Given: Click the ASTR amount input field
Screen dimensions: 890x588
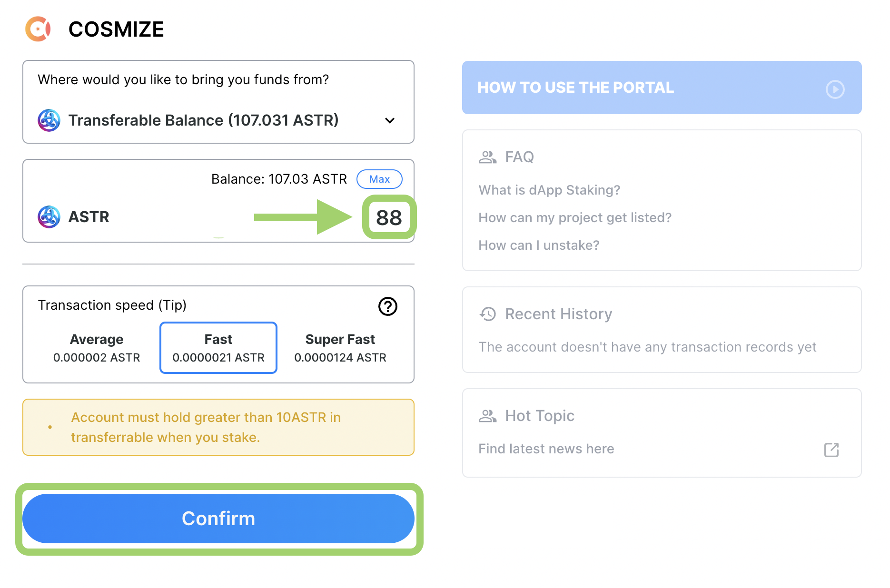Looking at the screenshot, I should pos(389,217).
